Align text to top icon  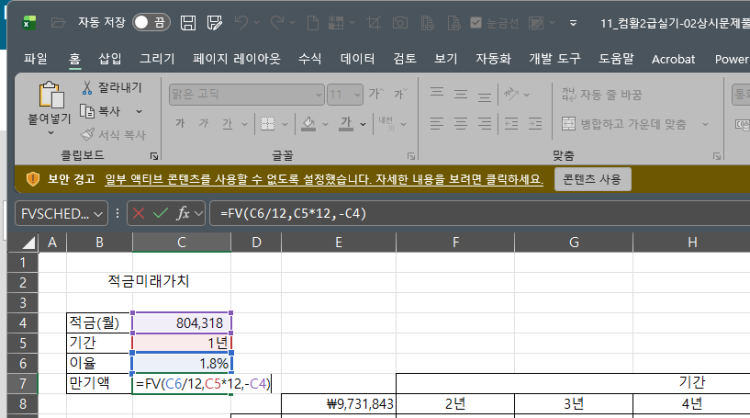tap(437, 92)
